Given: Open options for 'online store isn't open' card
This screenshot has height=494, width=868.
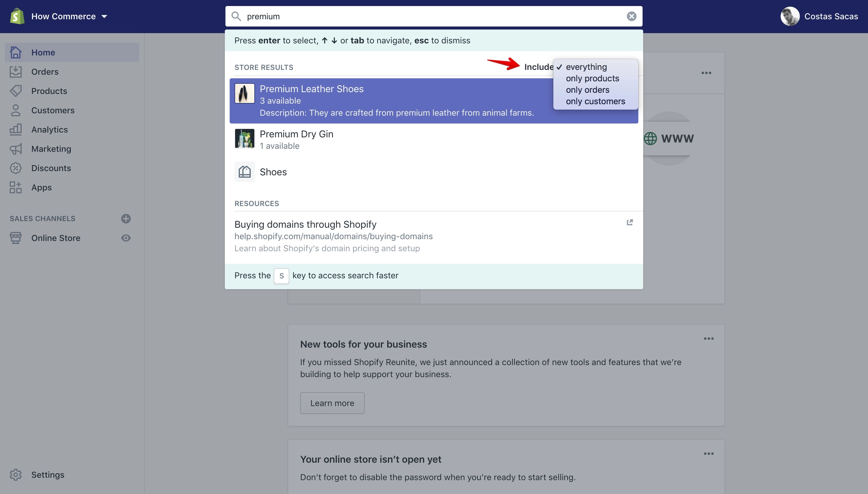Looking at the screenshot, I should click(x=709, y=454).
